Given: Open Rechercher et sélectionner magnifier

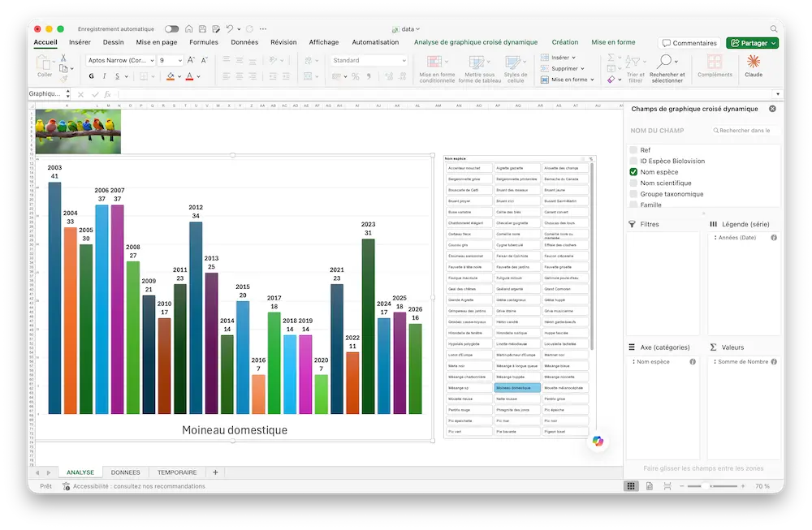Looking at the screenshot, I should coord(664,61).
